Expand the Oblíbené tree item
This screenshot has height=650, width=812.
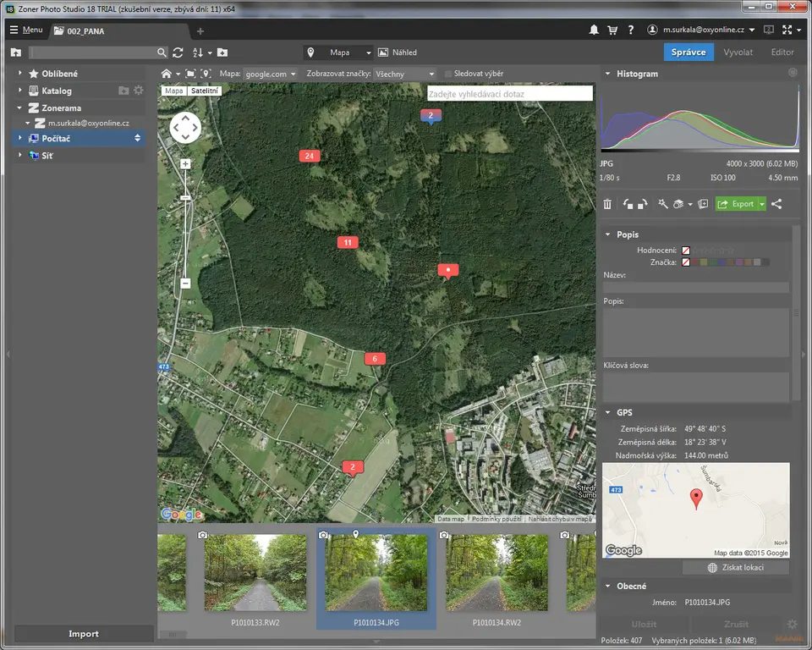[20, 74]
